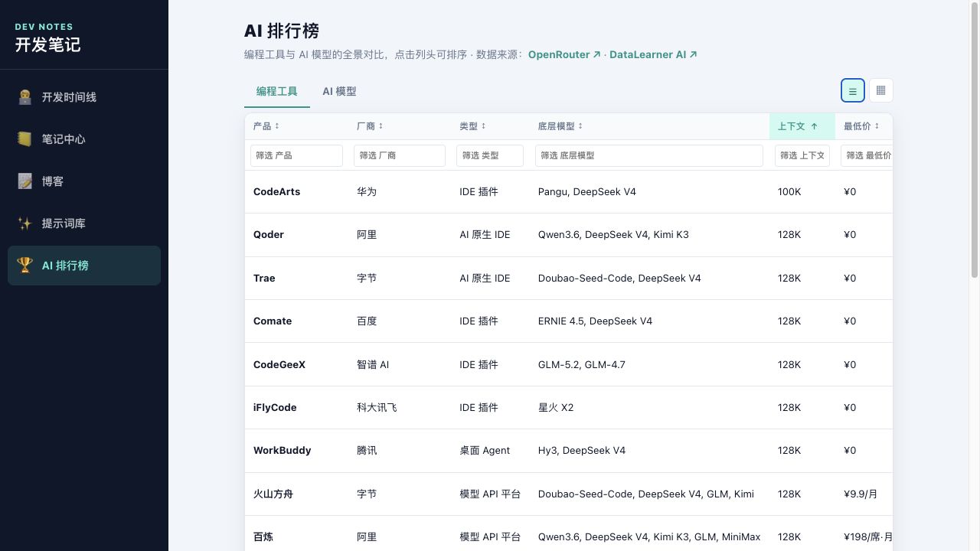
Task: Click the 100K context value
Action: 789,191
